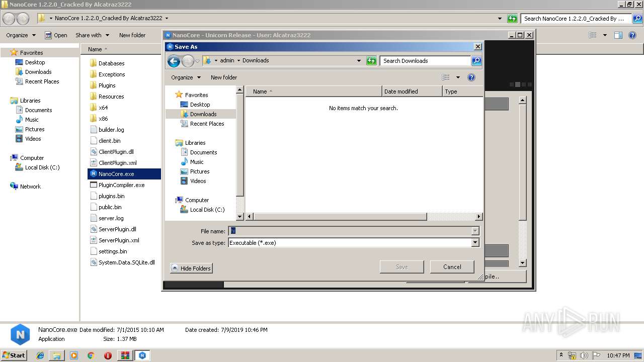Click Hide Folders button
This screenshot has width=644, height=362.
pyautogui.click(x=191, y=268)
